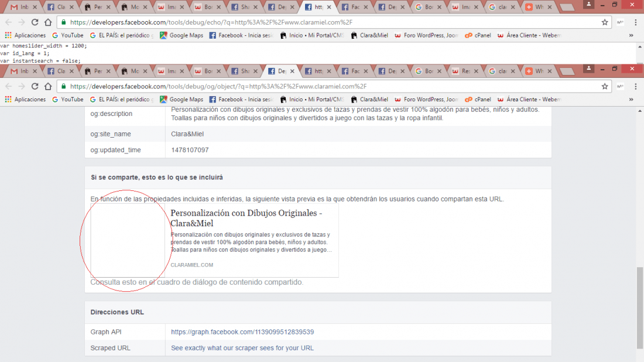Image resolution: width=644 pixels, height=362 pixels.
Task: Open Inicio • Mi Portal/CMS bookmark in lower window
Action: pyautogui.click(x=311, y=100)
